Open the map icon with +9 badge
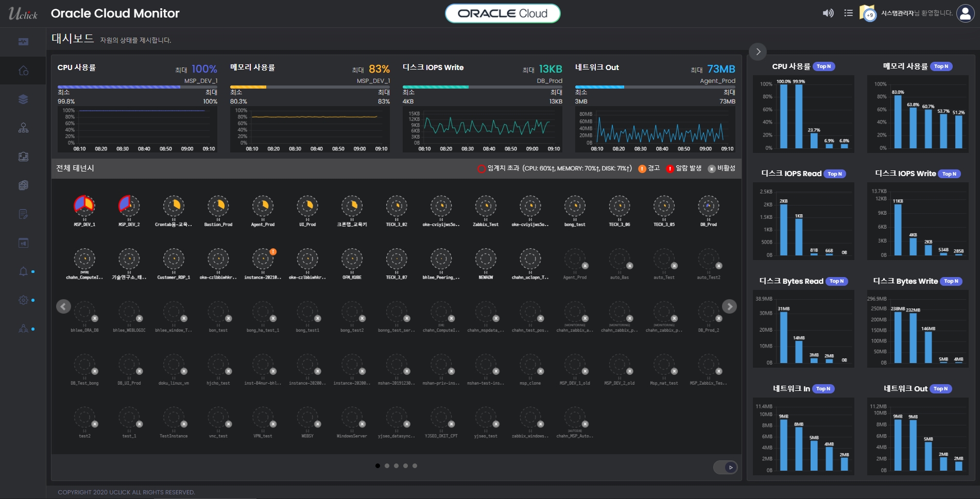980x499 pixels. [x=868, y=13]
